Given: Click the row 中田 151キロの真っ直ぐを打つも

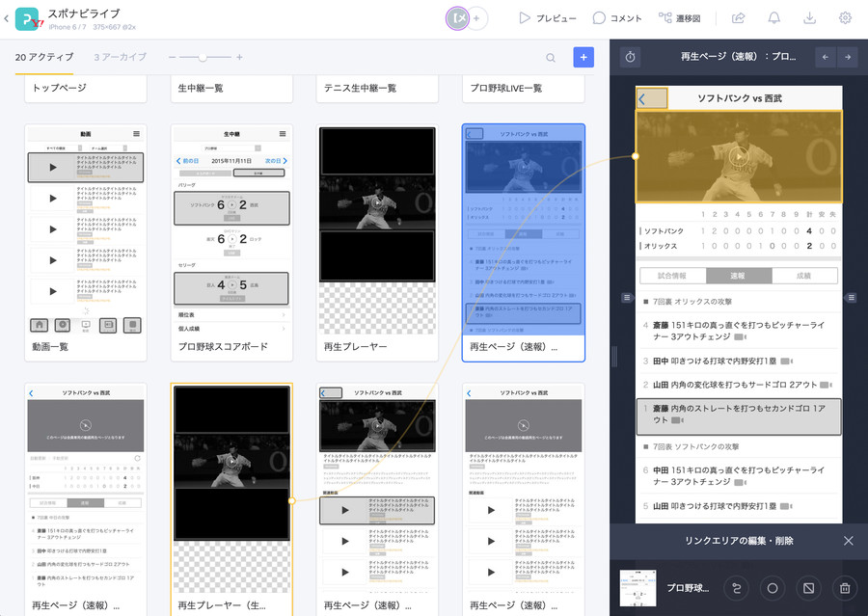Looking at the screenshot, I should (x=739, y=476).
